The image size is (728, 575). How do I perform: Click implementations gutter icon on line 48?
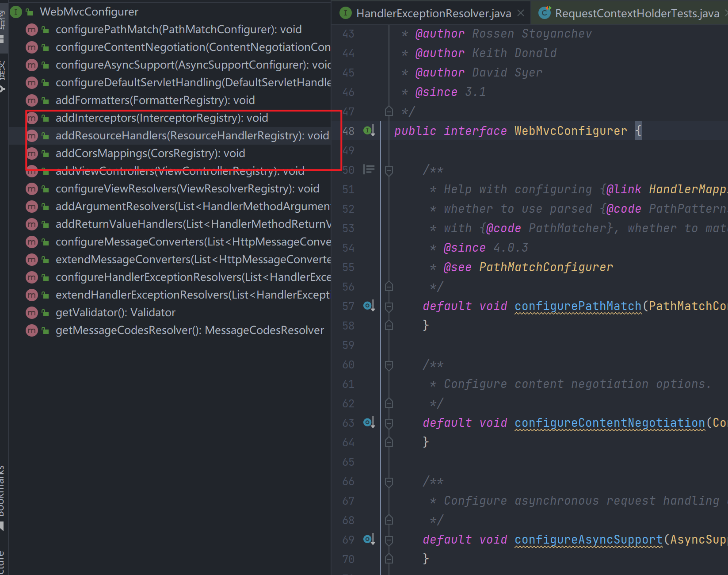tap(369, 131)
